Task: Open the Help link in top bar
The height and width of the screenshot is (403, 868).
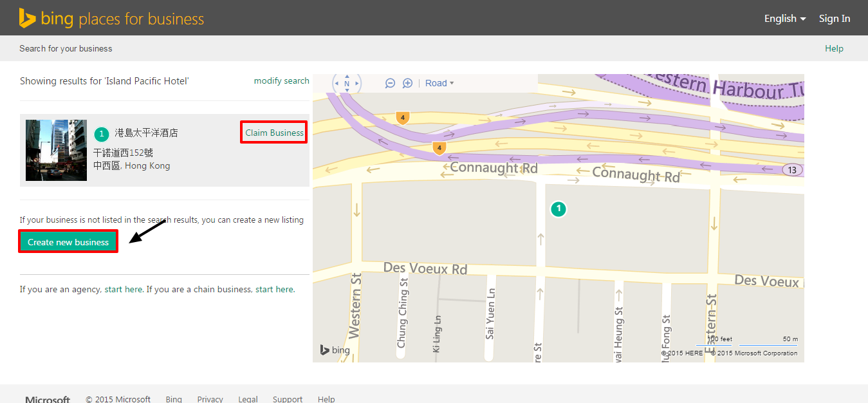Action: [x=834, y=48]
